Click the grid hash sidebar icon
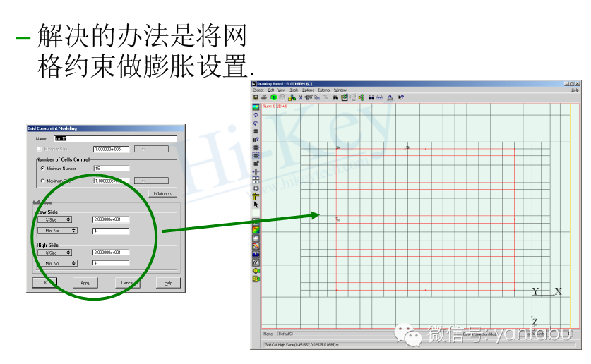 coord(256,131)
